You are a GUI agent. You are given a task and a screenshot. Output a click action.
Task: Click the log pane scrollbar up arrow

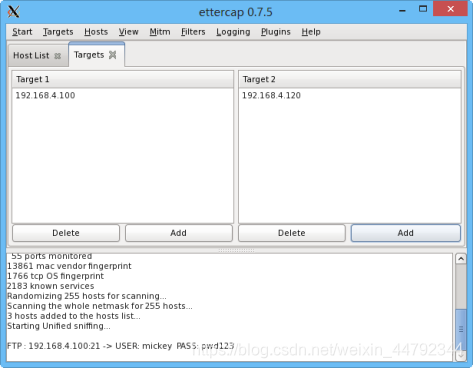(461, 259)
